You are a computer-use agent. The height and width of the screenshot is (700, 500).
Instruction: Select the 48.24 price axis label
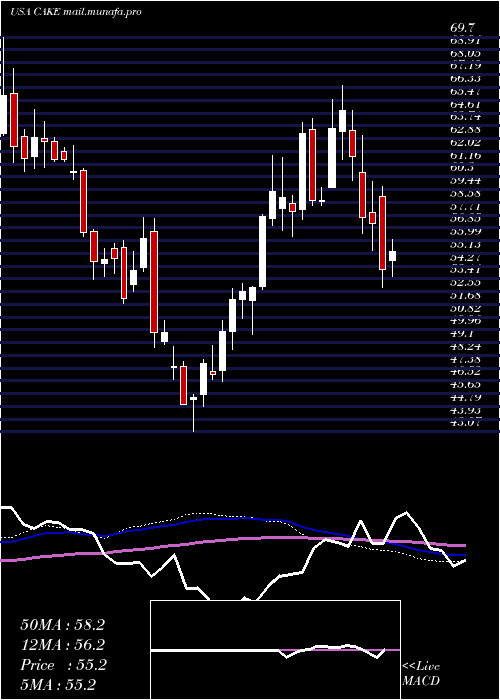465,346
